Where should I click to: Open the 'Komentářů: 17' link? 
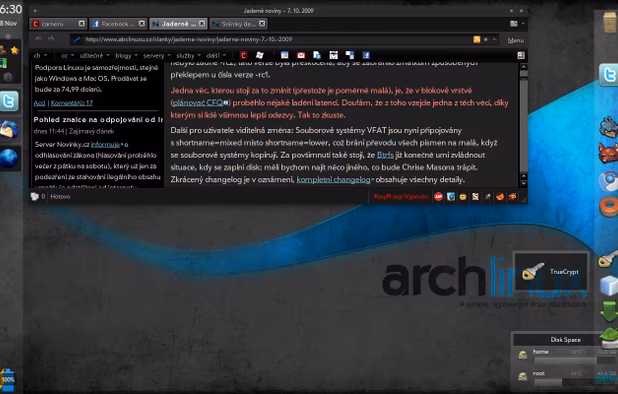click(72, 103)
